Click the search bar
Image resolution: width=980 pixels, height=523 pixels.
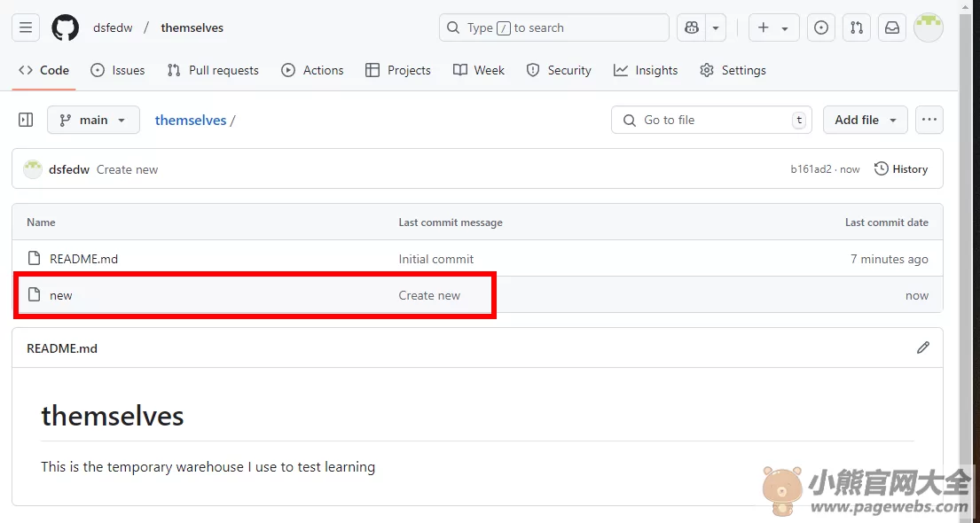coord(553,27)
